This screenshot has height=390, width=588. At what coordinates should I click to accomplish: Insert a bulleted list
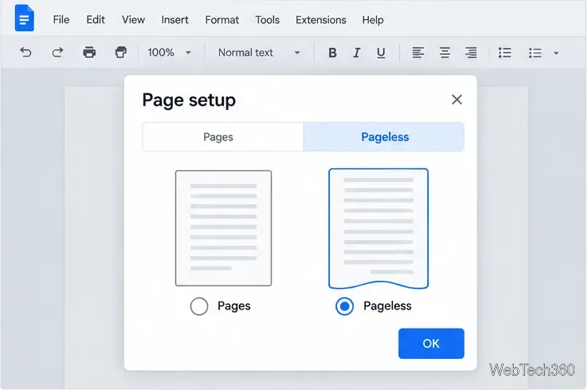[535, 53]
